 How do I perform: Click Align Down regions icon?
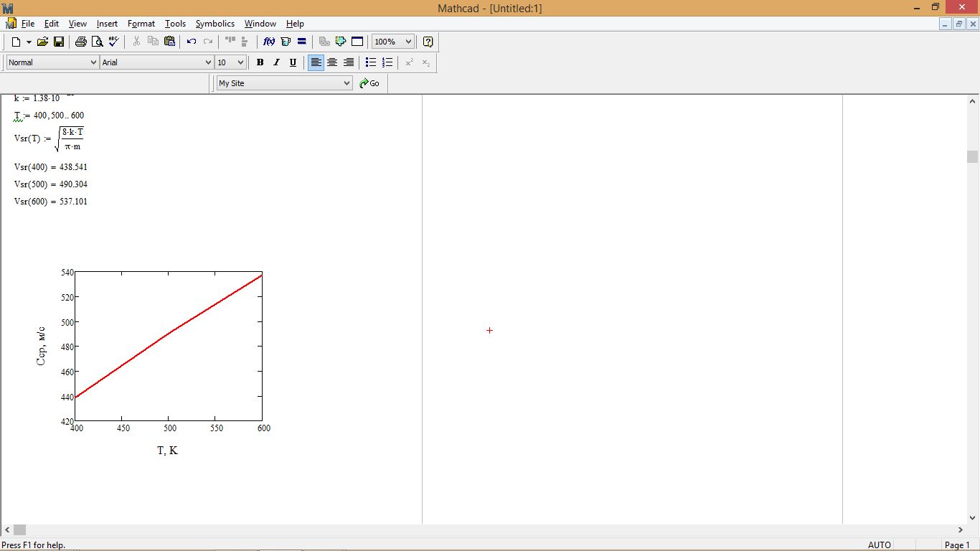(x=245, y=42)
